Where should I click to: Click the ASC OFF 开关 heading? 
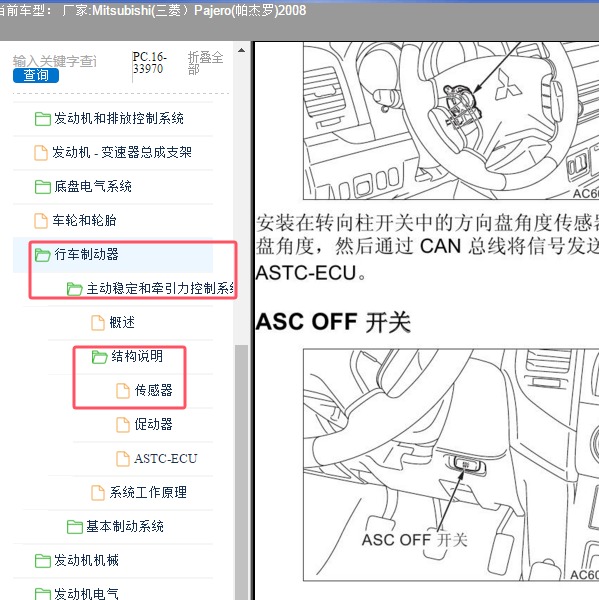point(333,322)
